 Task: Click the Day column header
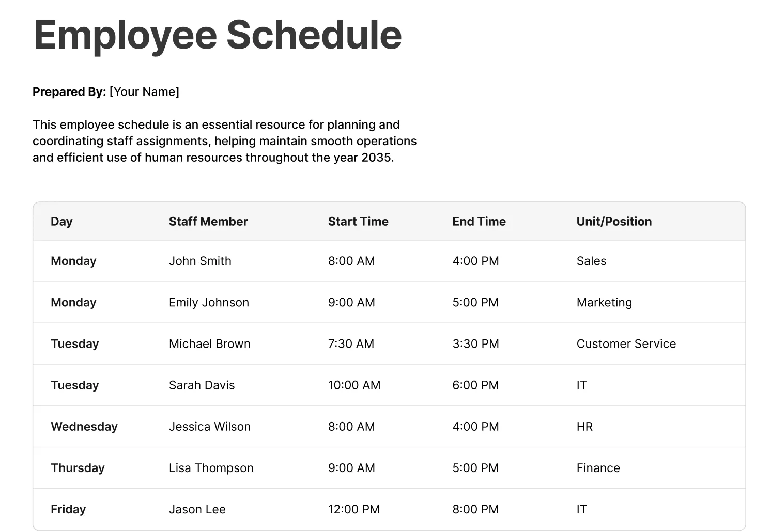click(x=61, y=222)
